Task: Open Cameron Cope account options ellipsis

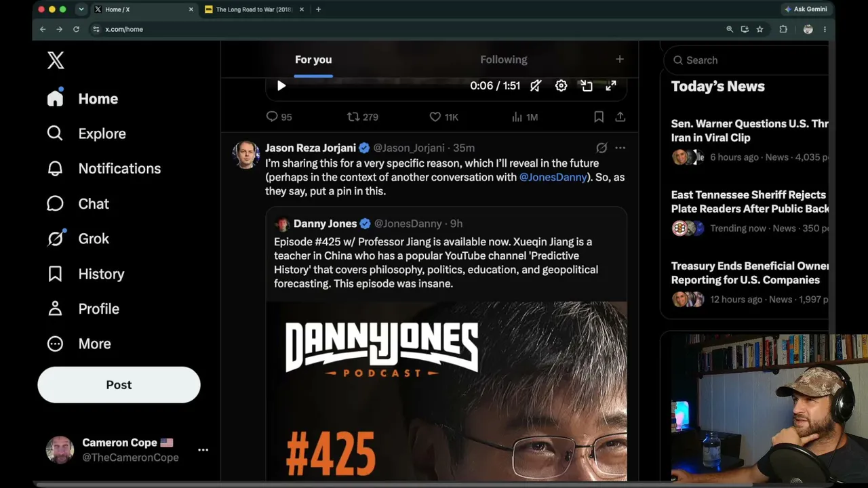Action: [203, 449]
